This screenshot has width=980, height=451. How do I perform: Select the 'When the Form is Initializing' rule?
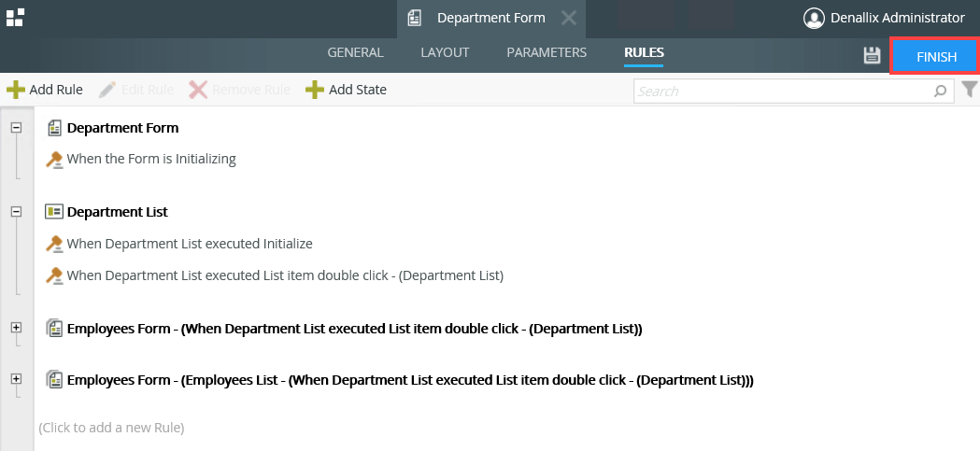(151, 159)
